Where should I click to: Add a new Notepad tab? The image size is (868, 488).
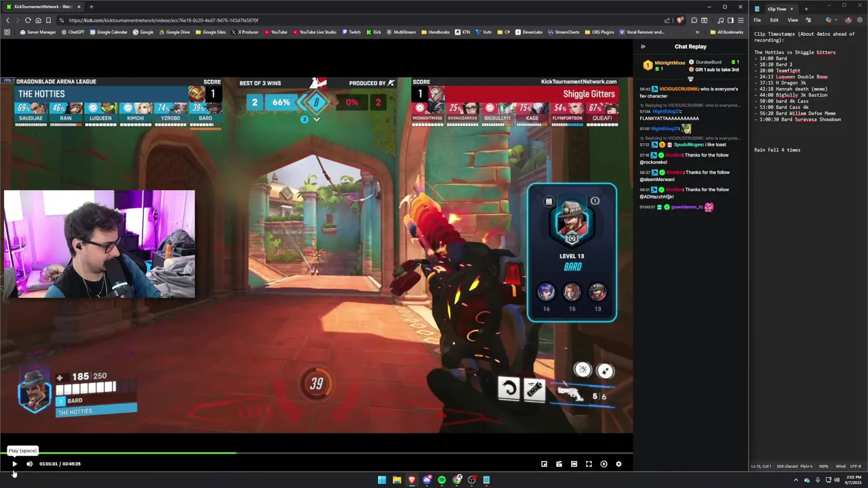[x=806, y=9]
